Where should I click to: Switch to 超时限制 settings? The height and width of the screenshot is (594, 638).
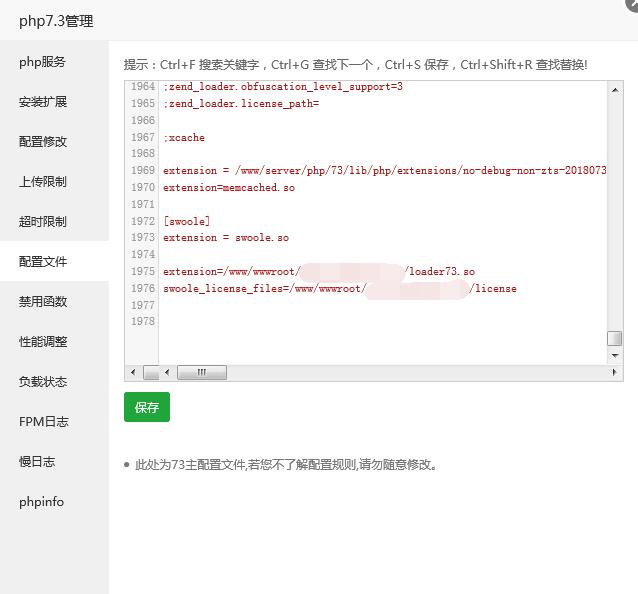(x=42, y=222)
